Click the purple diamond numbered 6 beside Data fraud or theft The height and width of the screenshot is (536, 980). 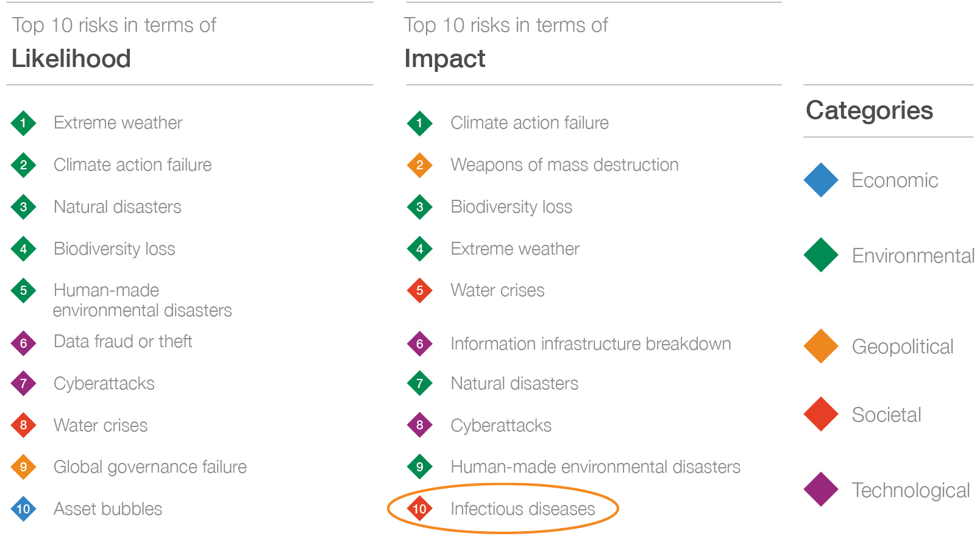point(23,344)
